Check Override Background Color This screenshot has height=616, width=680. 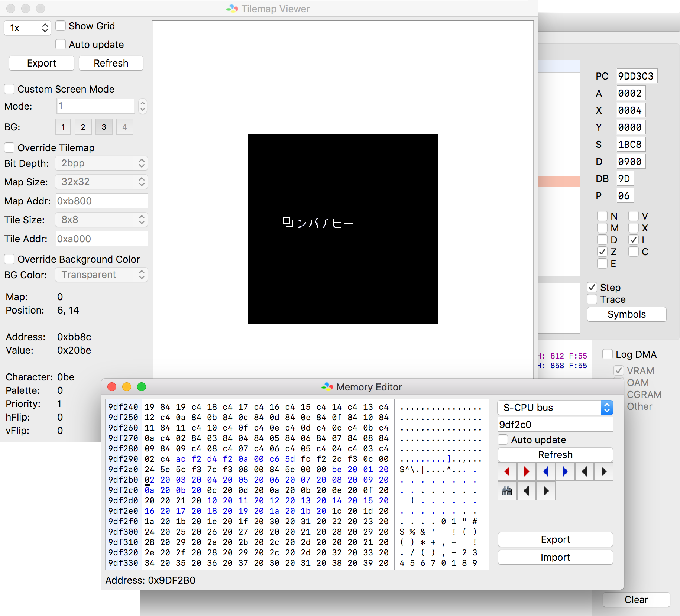(x=10, y=259)
